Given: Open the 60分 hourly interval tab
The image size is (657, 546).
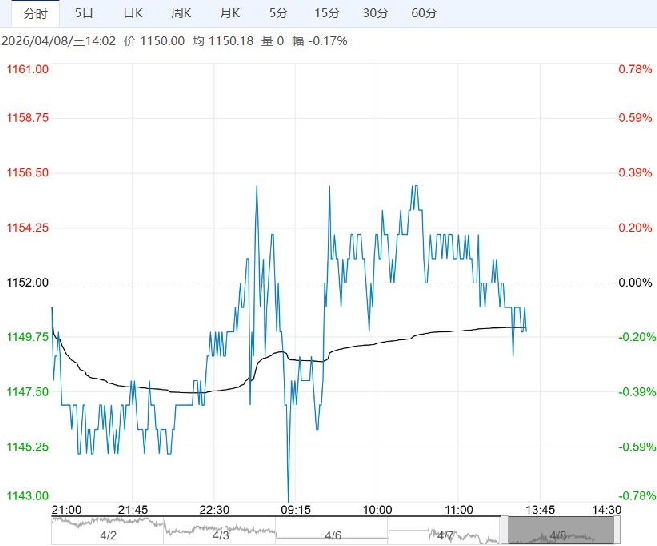Looking at the screenshot, I should (x=424, y=13).
